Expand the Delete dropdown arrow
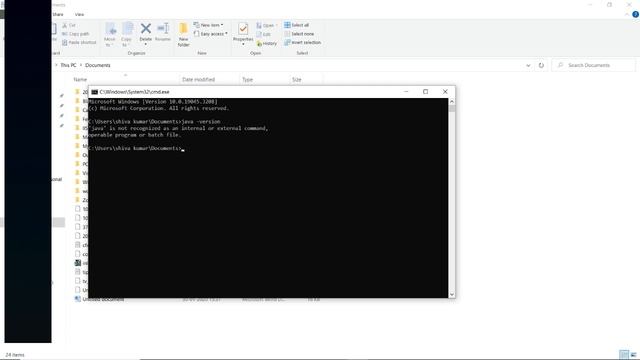The image size is (640, 360). point(146,44)
